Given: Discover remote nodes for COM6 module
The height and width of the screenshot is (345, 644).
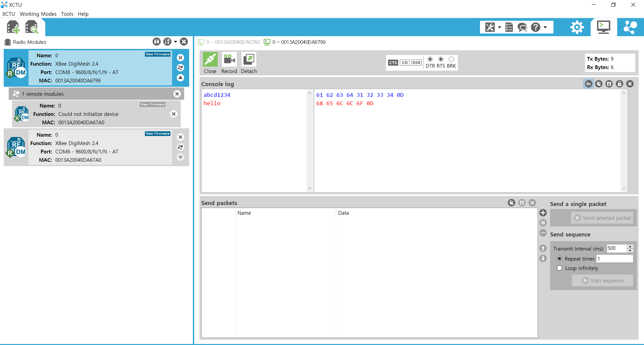Looking at the screenshot, I should point(180,147).
